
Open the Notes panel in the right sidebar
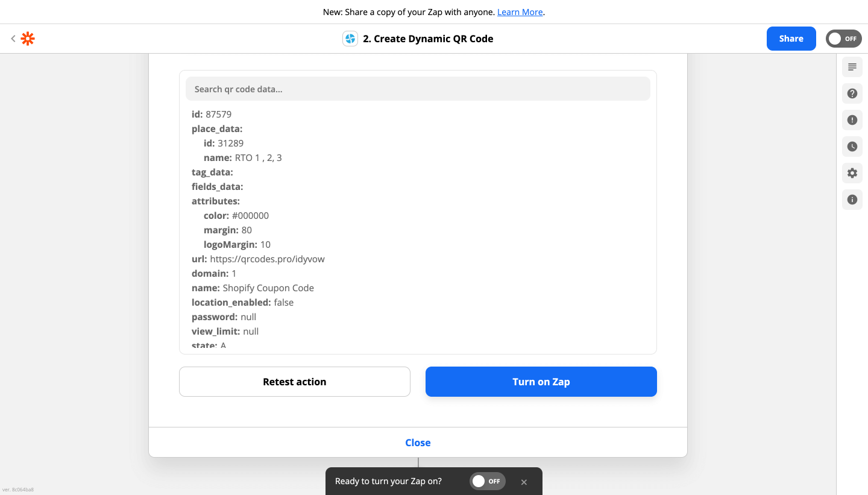click(x=852, y=66)
